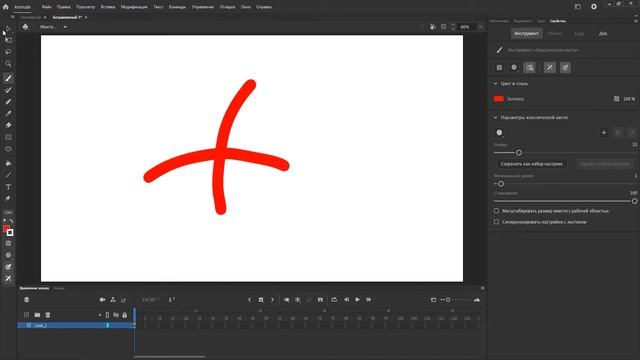640x360 pixels.
Task: Toggle Object Drawing mode in Properties
Action: 499,68
